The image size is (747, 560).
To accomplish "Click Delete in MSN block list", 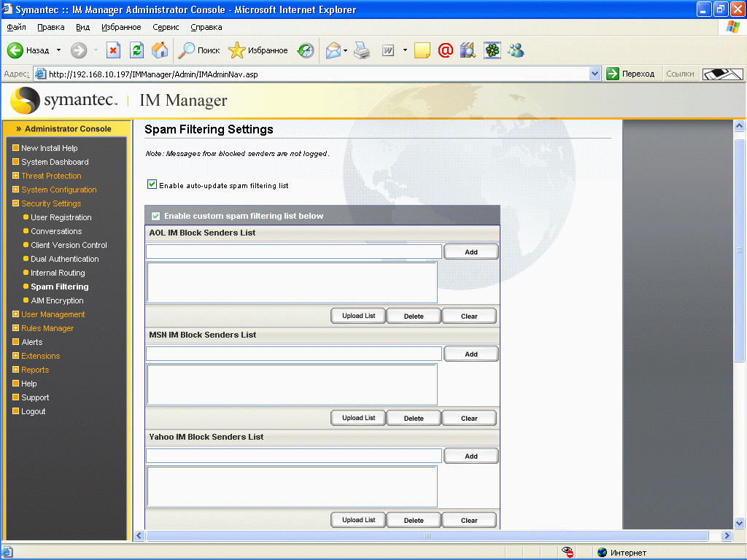I will click(x=414, y=418).
